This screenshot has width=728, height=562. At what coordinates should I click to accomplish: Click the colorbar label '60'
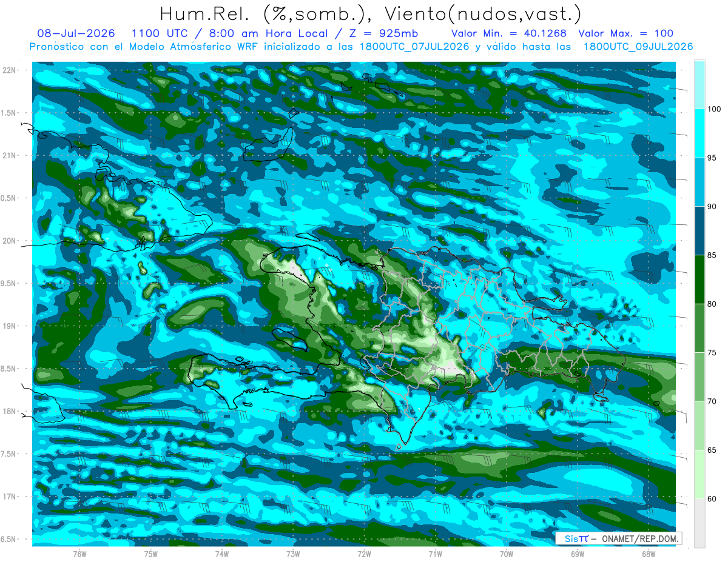pyautogui.click(x=713, y=499)
